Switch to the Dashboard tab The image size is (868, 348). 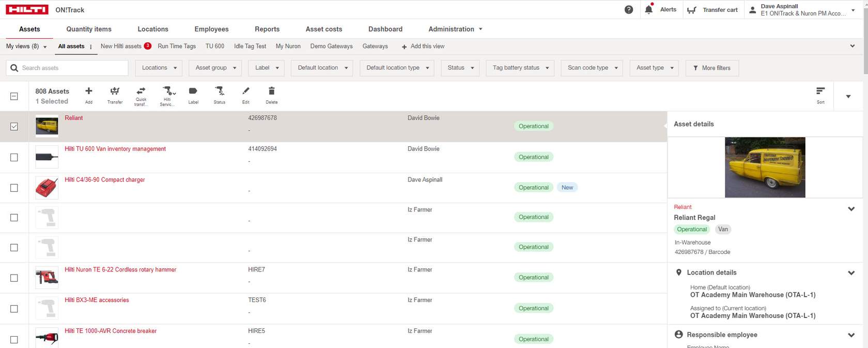[x=385, y=29]
